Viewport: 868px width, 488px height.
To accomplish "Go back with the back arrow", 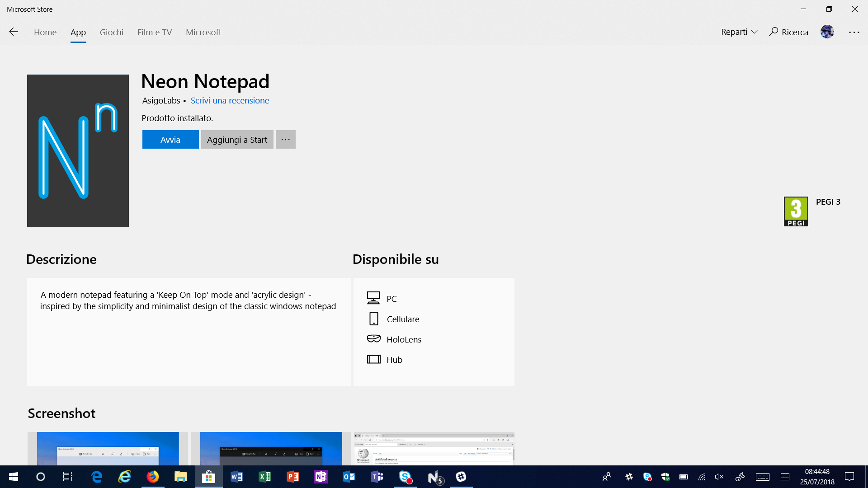I will pyautogui.click(x=14, y=32).
